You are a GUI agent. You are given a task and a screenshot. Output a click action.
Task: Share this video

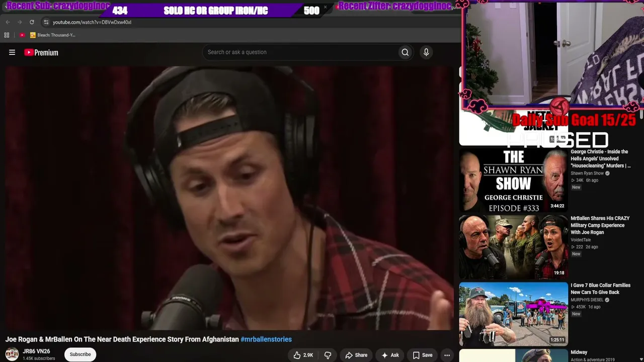356,355
